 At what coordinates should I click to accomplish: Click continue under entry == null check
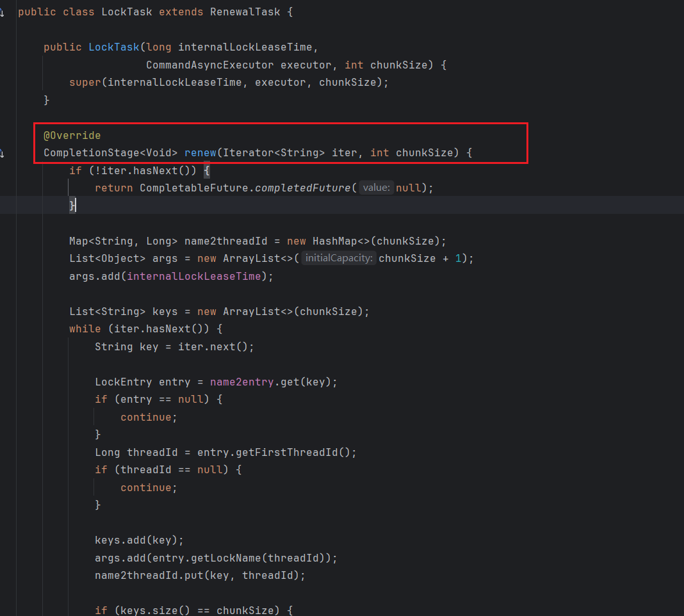click(x=145, y=417)
